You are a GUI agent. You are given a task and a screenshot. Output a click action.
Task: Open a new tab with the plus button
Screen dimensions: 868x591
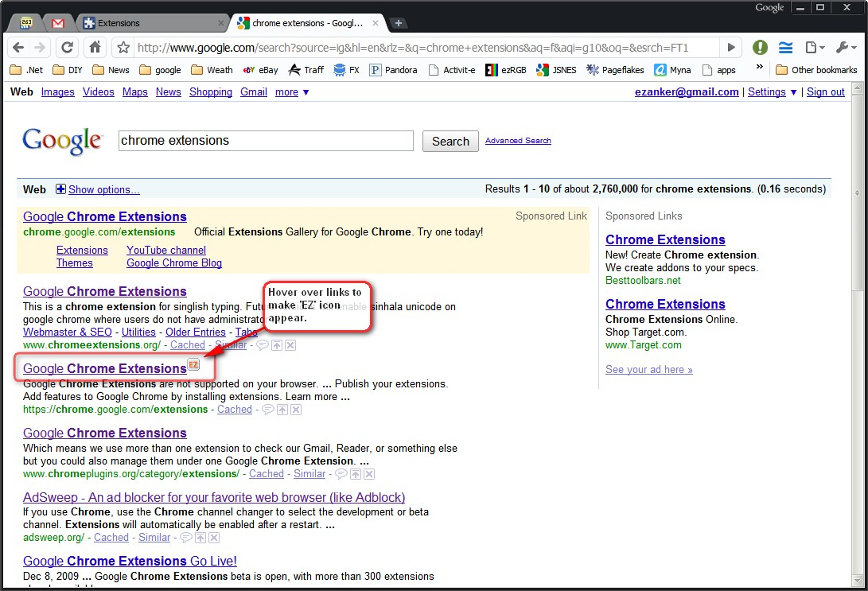click(398, 23)
